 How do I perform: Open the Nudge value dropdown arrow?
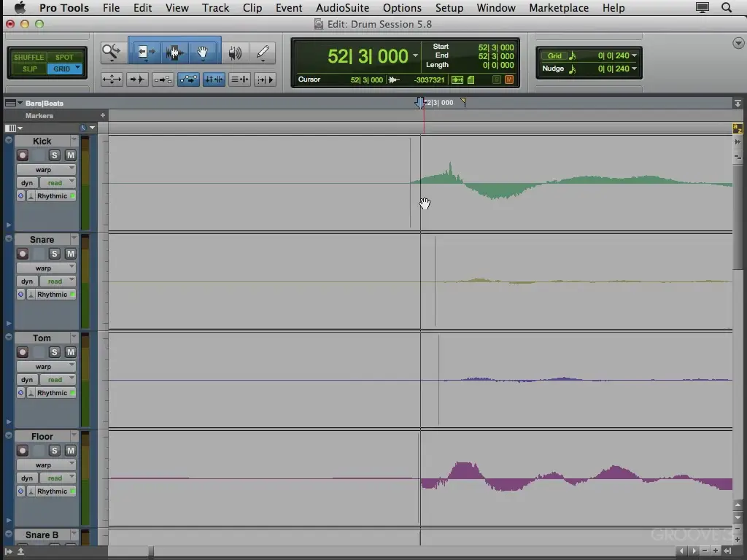click(x=634, y=69)
